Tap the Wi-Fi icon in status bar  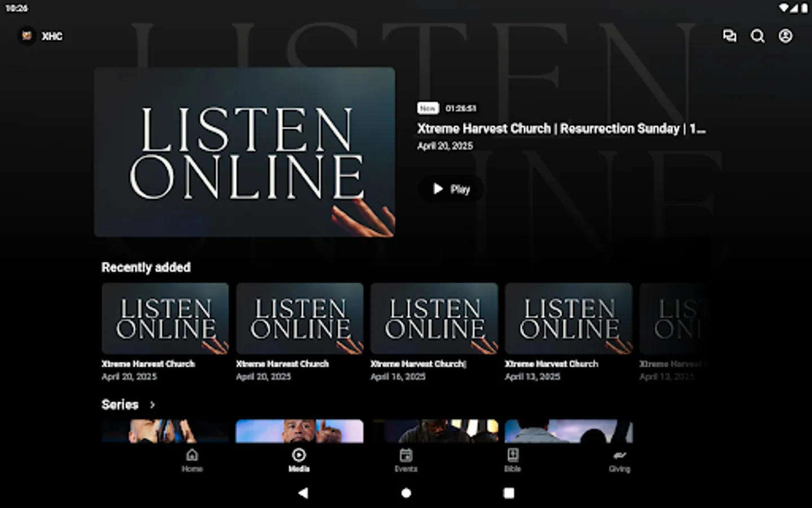tap(784, 8)
